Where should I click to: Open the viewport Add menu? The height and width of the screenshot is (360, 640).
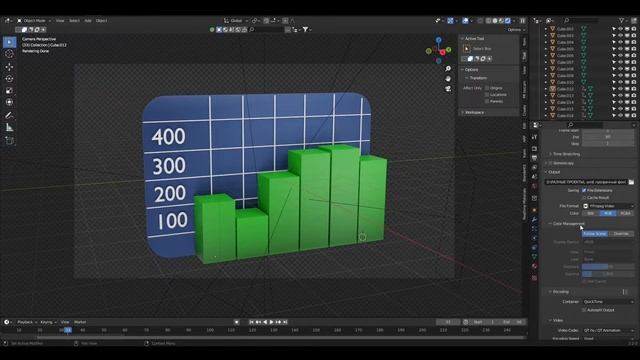[x=88, y=20]
